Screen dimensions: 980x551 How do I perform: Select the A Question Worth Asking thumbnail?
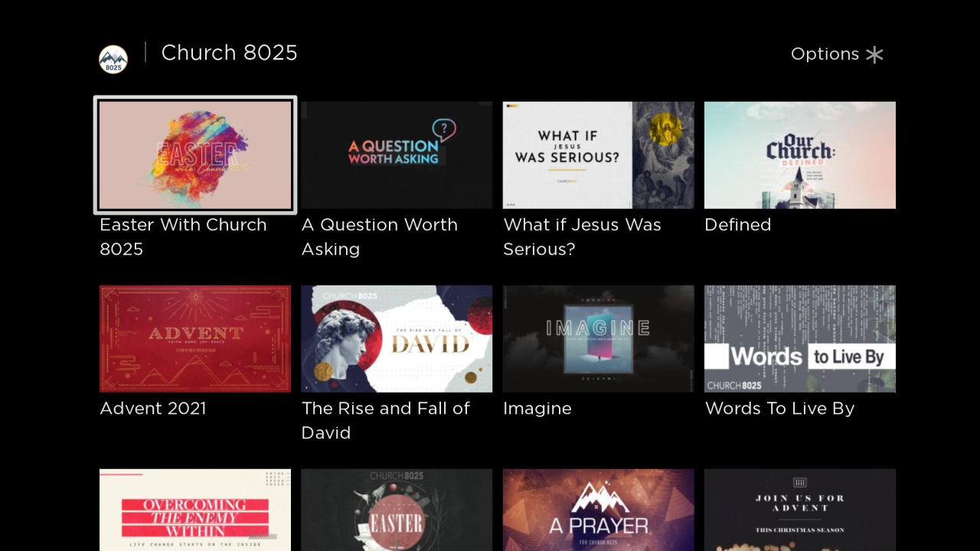(396, 155)
